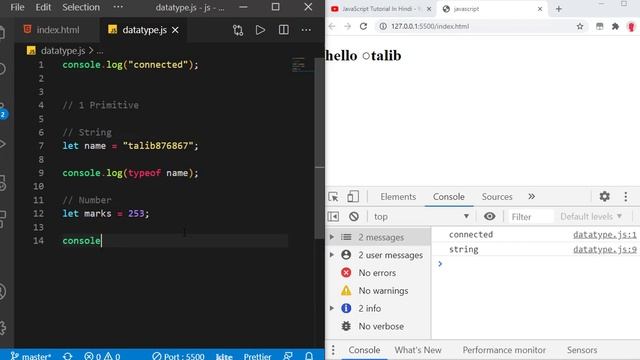Viewport: 640px width, 360px height.
Task: Switch to What's New drawer tab
Action: click(418, 350)
